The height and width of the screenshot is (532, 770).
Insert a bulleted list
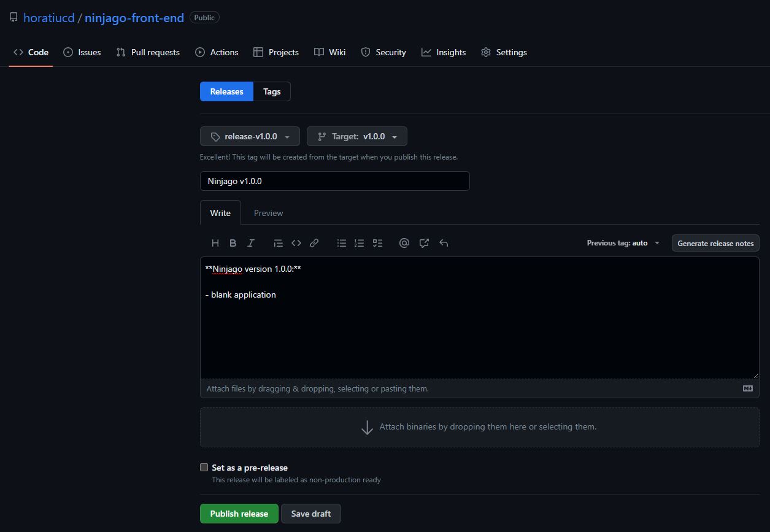342,243
